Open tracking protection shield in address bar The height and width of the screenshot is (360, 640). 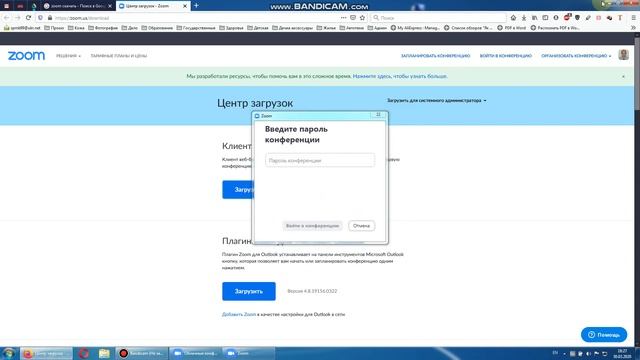tap(40, 18)
